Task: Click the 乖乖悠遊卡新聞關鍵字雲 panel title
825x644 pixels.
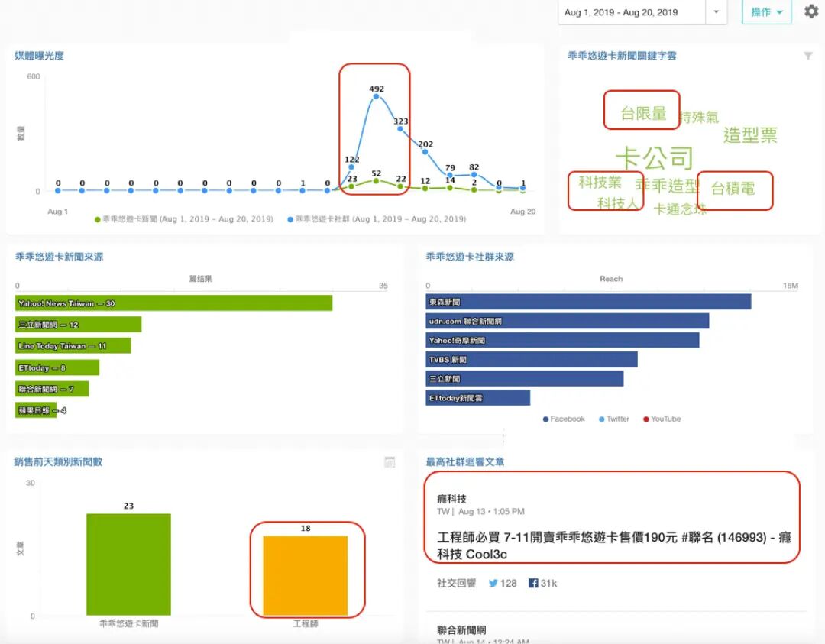Action: (622, 56)
